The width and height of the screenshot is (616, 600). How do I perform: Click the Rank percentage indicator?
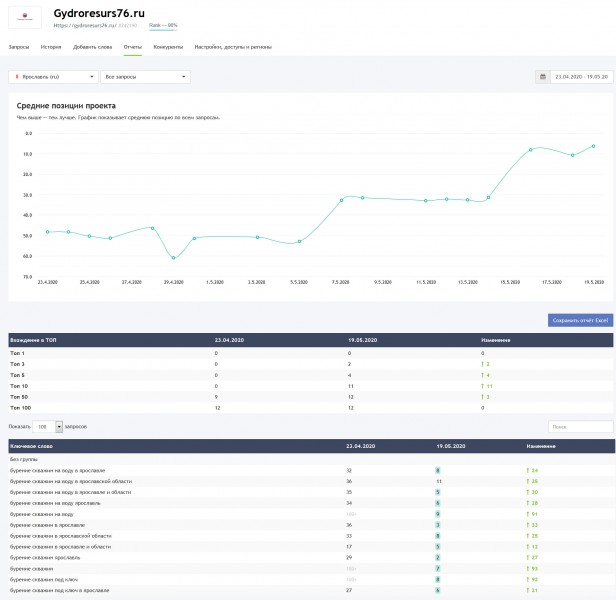coord(163,26)
